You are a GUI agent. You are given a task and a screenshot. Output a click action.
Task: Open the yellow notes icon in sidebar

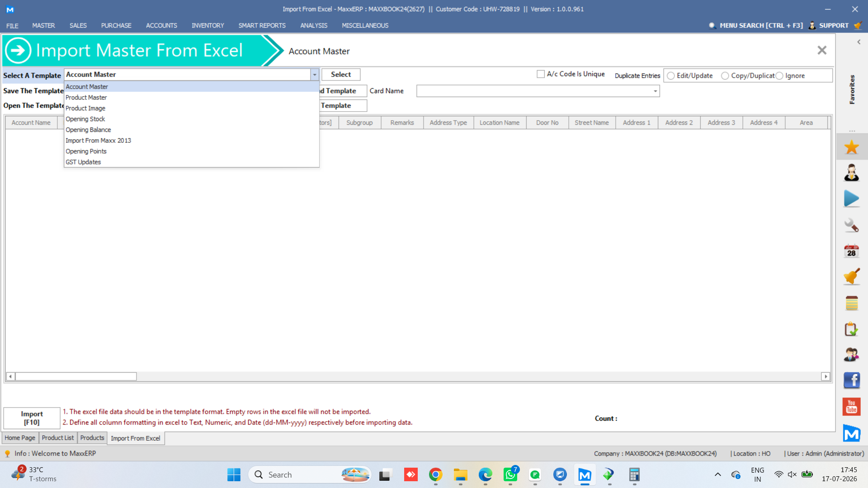851,303
